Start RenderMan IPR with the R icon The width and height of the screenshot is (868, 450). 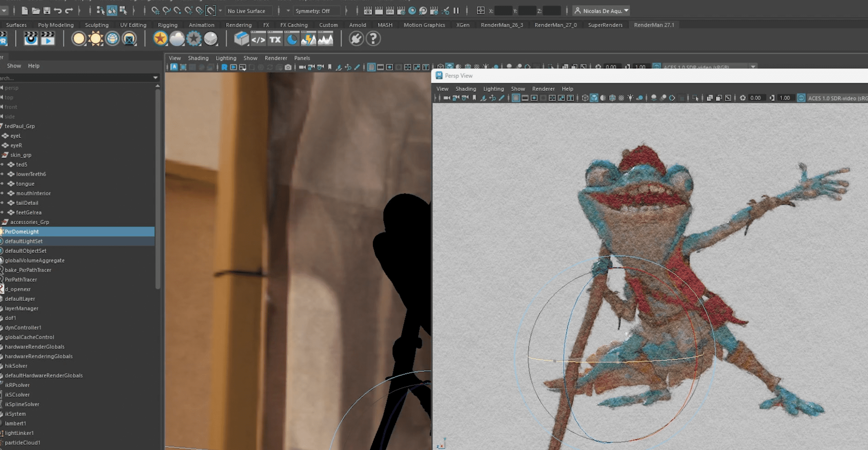click(x=224, y=67)
